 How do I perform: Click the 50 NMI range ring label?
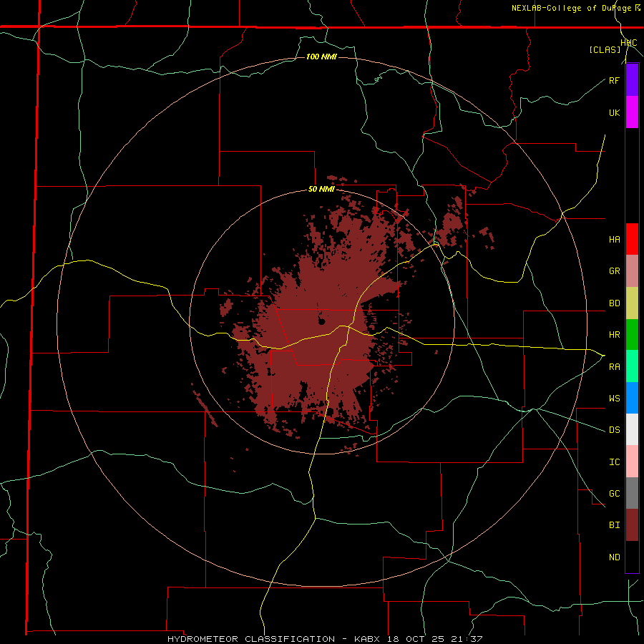point(321,190)
